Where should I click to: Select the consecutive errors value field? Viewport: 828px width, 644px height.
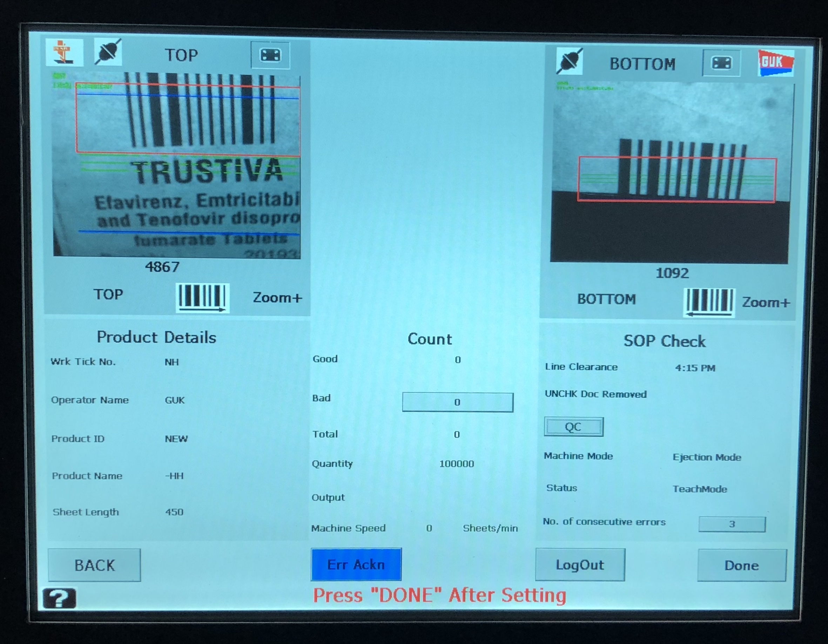click(732, 524)
